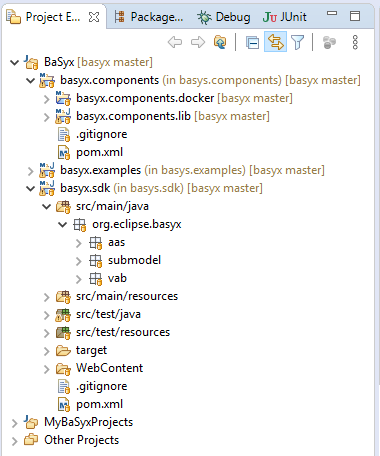380x456 pixels.
Task: Collapse the src/main/java source folder
Action: [46, 206]
